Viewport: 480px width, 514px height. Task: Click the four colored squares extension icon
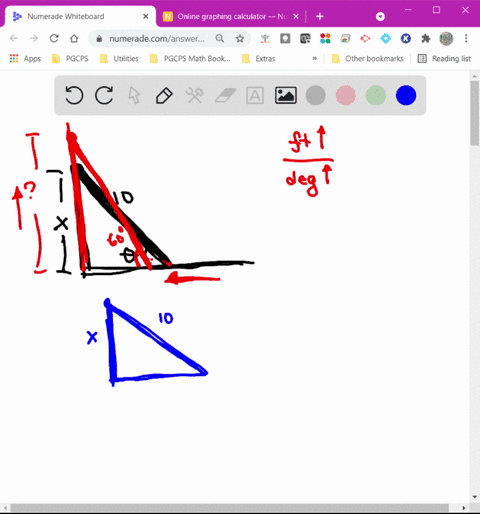[325, 39]
